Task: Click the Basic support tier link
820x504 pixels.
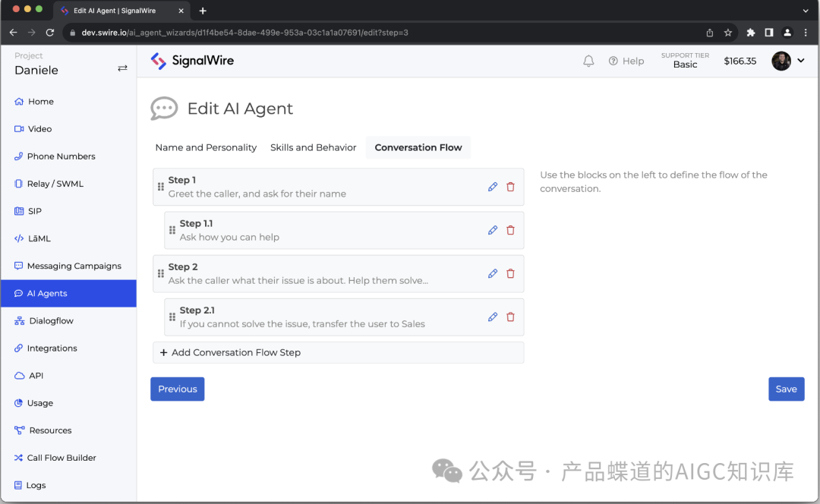Action: coord(685,61)
